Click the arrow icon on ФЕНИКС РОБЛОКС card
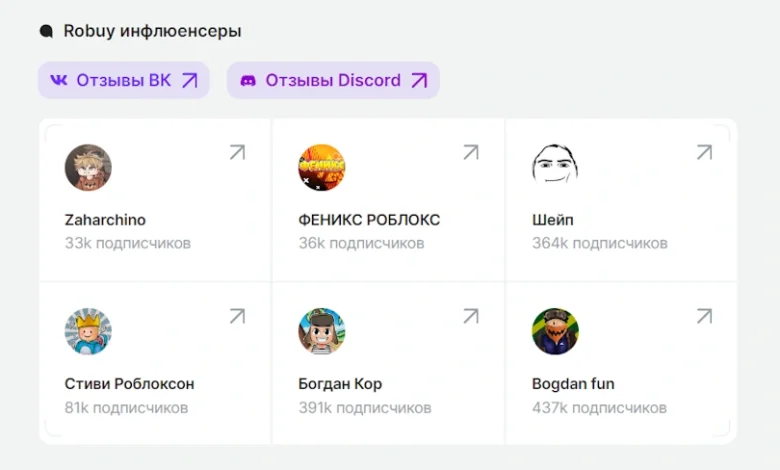 click(470, 152)
